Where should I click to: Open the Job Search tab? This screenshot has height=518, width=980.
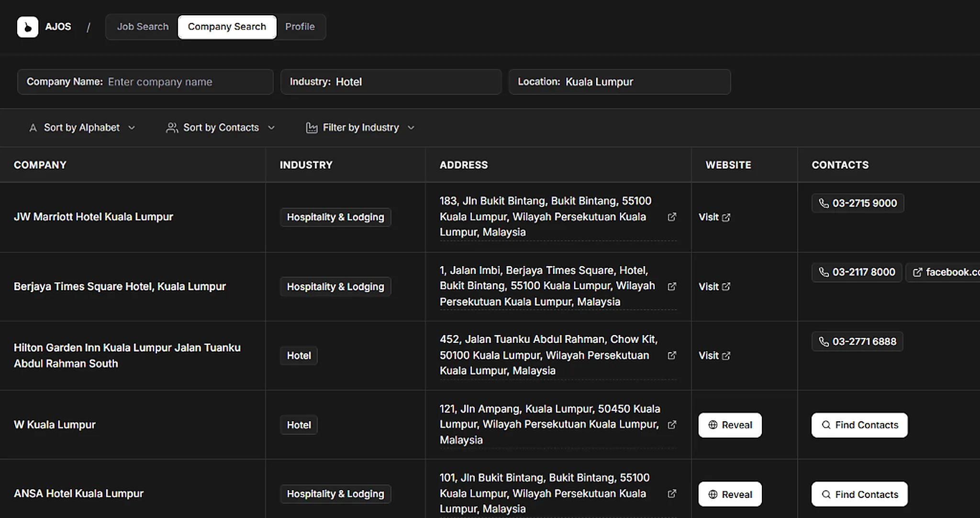coord(143,27)
